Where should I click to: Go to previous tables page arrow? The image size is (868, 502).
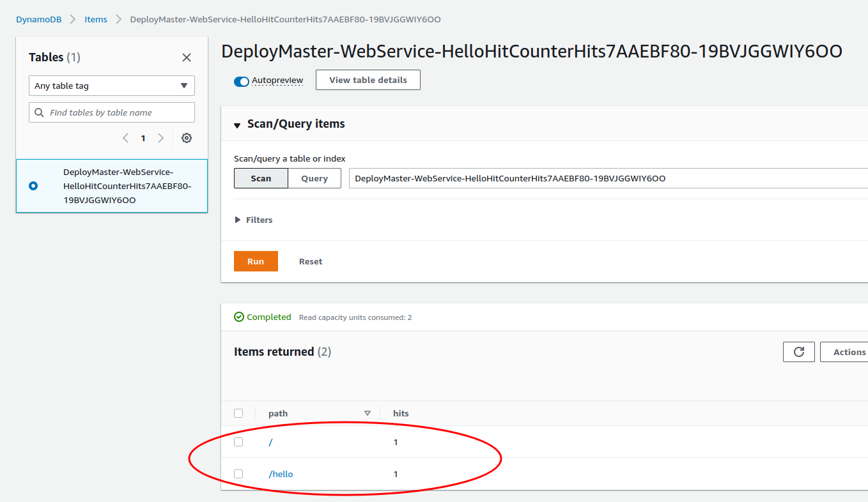click(125, 138)
